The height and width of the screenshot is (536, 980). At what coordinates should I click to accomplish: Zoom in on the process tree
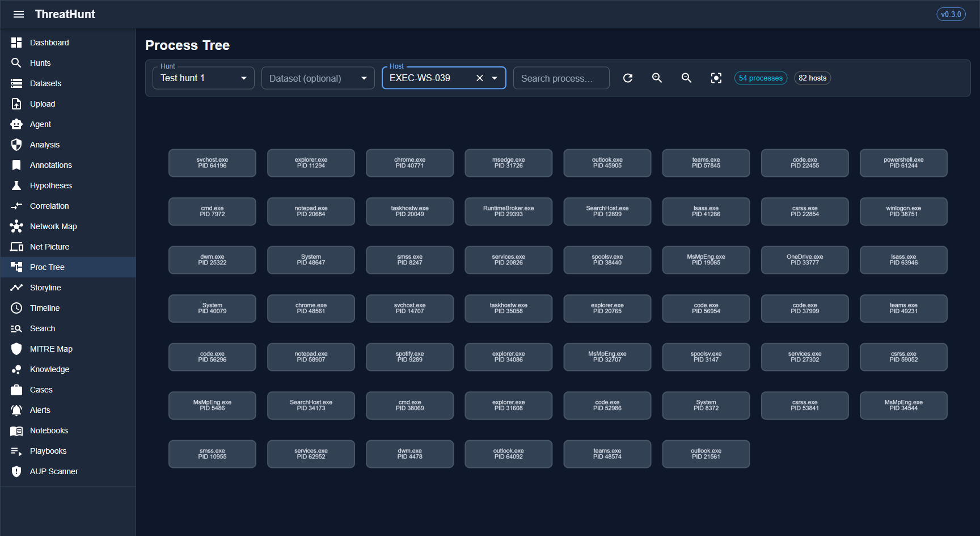point(657,78)
